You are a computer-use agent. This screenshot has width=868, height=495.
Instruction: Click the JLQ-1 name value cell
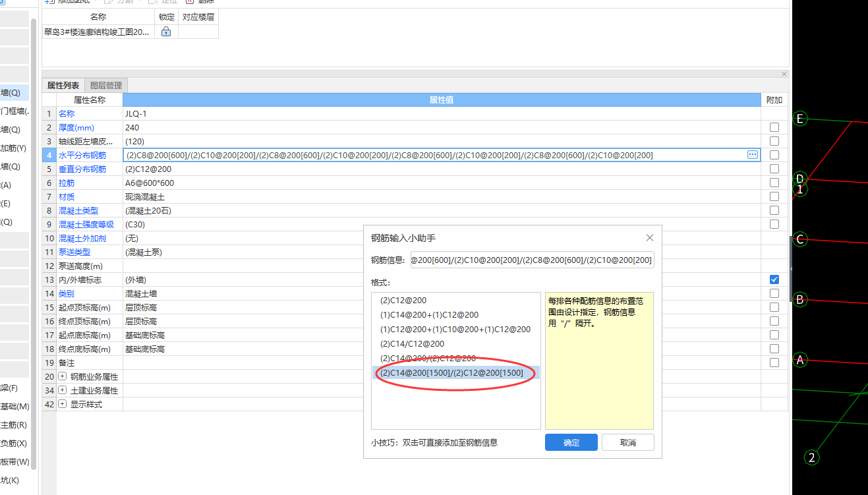[x=442, y=113]
